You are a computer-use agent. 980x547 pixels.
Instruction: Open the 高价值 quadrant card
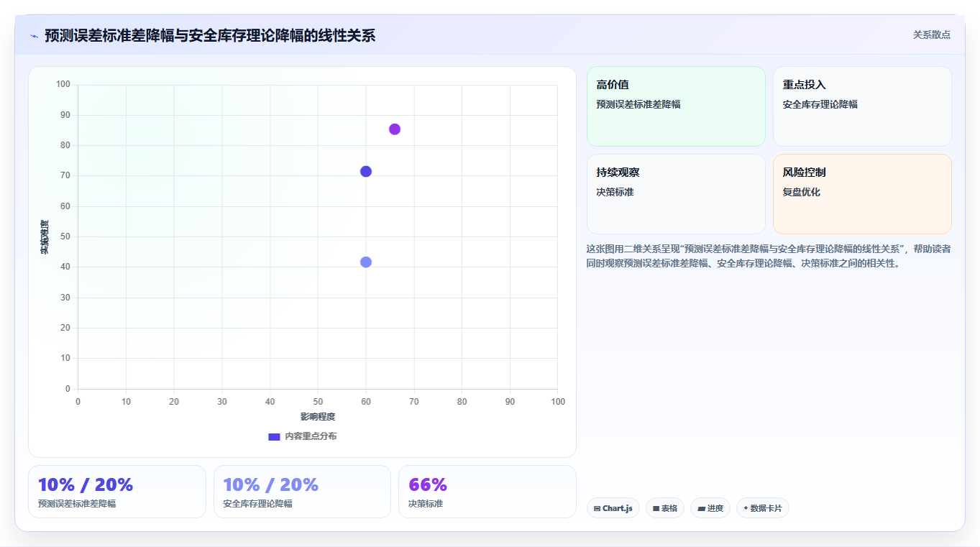676,106
